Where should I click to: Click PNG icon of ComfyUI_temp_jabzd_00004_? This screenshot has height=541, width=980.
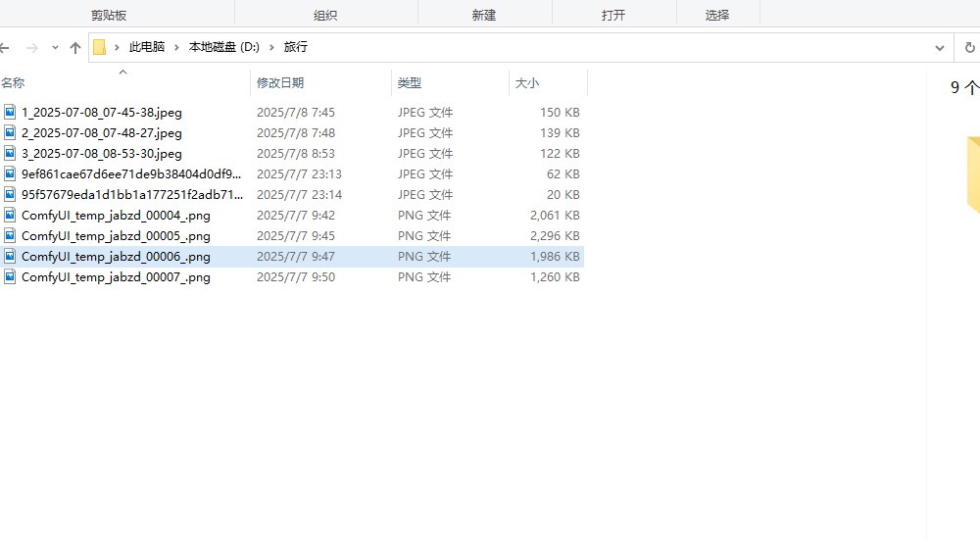pyautogui.click(x=10, y=215)
